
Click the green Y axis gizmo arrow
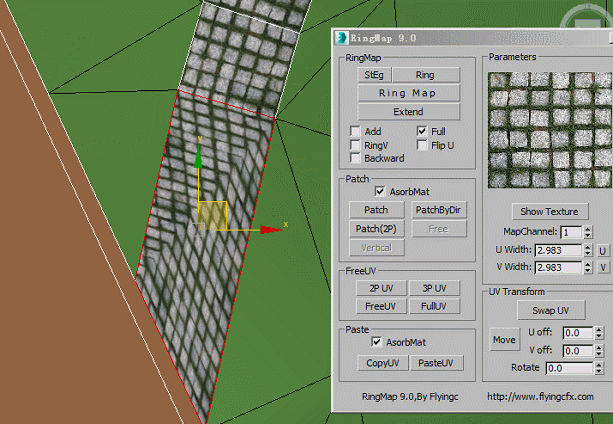[199, 157]
